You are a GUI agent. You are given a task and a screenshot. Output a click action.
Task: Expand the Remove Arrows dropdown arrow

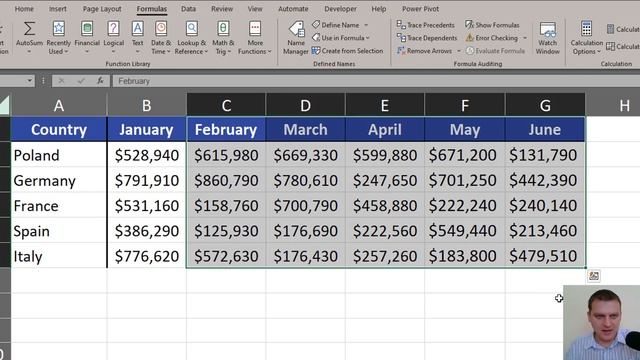tap(459, 51)
